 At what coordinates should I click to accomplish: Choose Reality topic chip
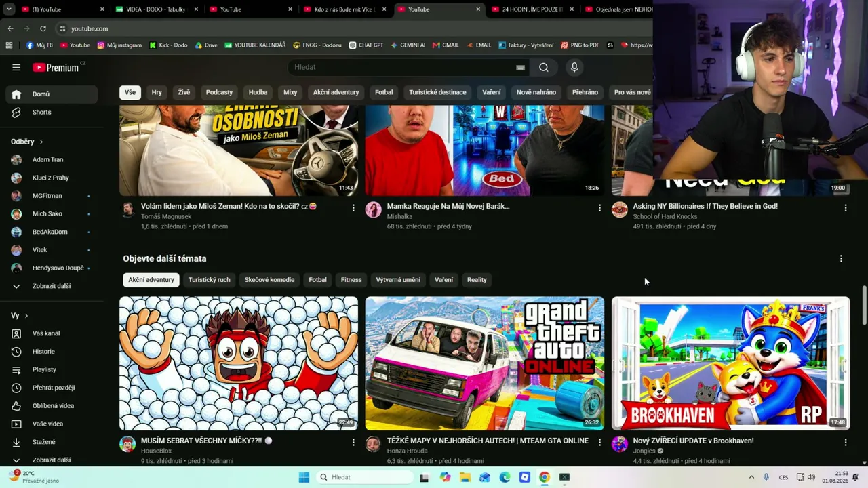pos(477,280)
